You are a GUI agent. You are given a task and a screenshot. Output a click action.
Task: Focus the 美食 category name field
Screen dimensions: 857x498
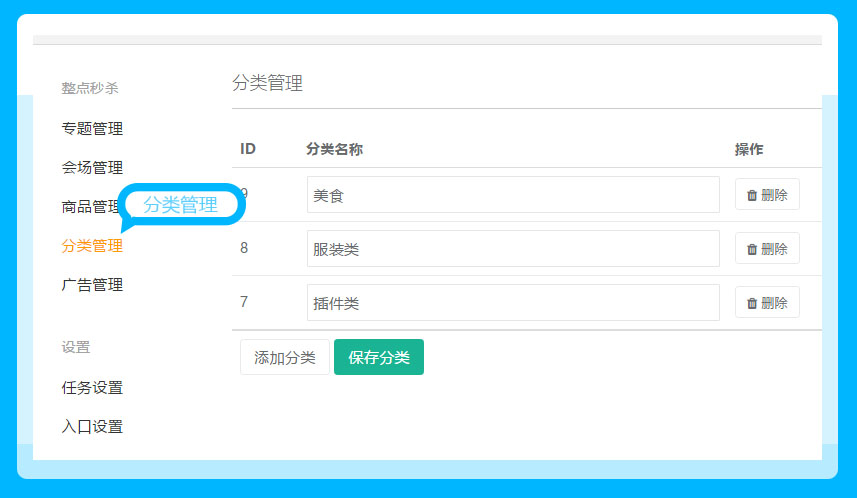[x=512, y=195]
